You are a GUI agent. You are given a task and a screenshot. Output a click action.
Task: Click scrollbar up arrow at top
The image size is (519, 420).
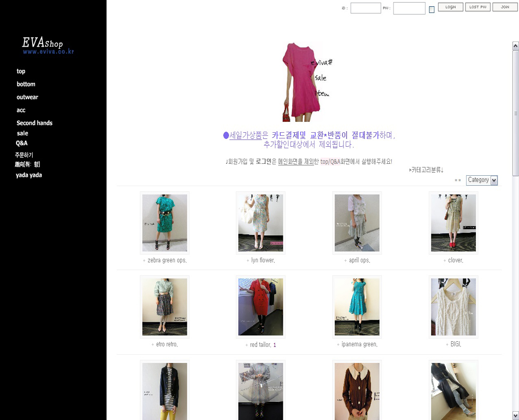[515, 46]
